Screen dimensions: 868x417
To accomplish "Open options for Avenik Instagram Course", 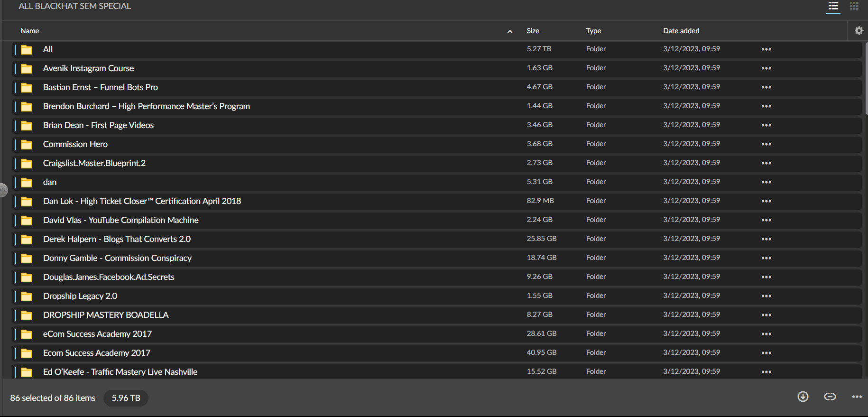I will click(x=766, y=68).
